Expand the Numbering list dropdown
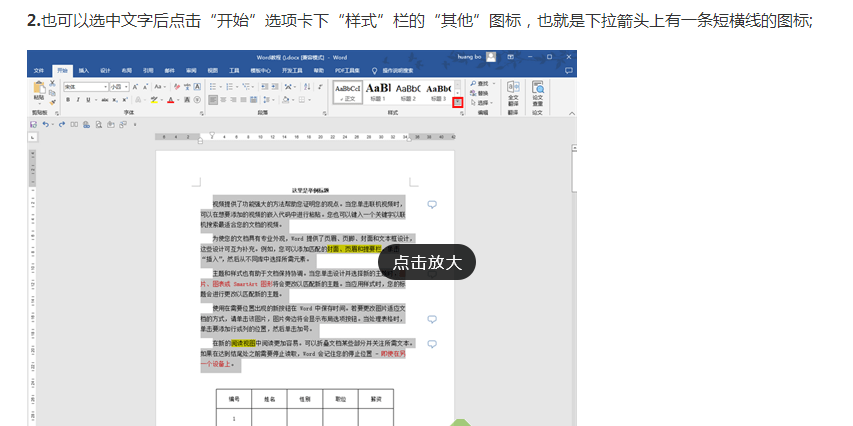 tap(237, 87)
